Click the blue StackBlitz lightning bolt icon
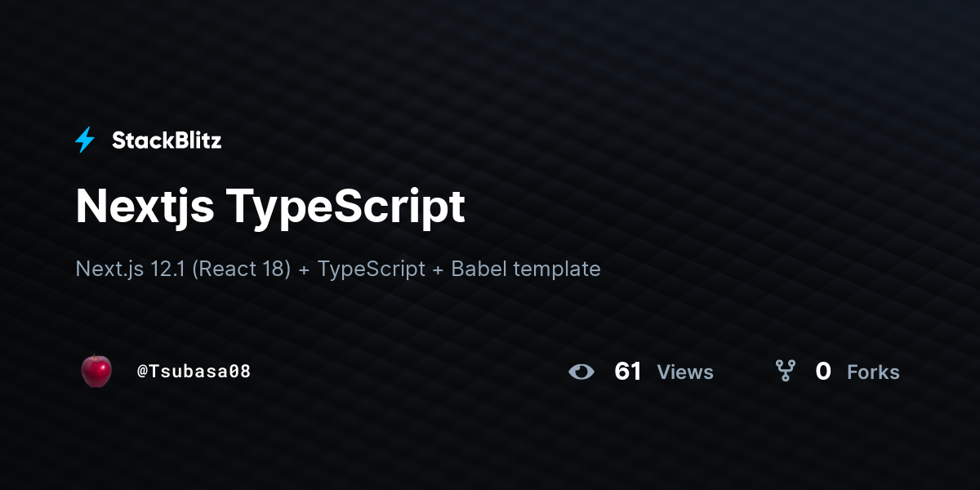The width and height of the screenshot is (980, 490). [85, 140]
